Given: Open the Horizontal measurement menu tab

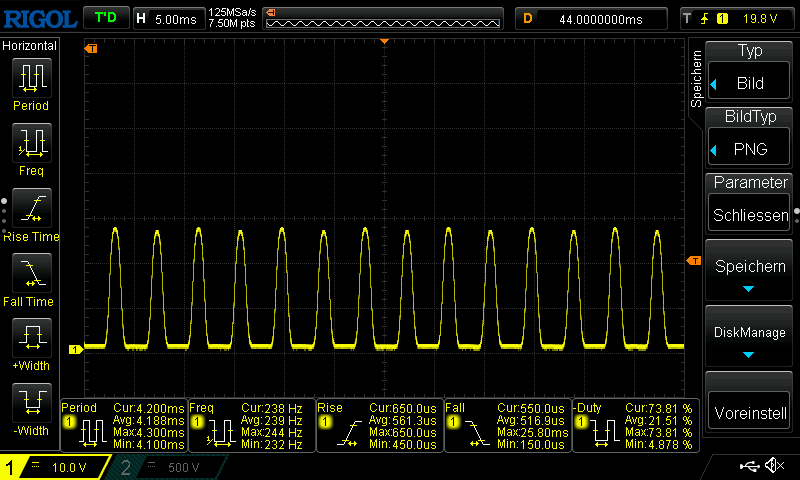Looking at the screenshot, I should click(30, 46).
